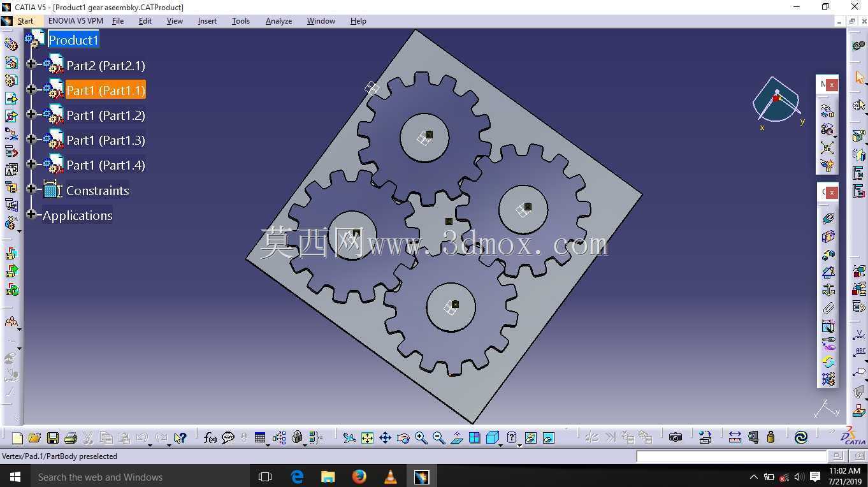Open Microsoft Edge from taskbar
This screenshot has width=868, height=487.
(x=297, y=476)
